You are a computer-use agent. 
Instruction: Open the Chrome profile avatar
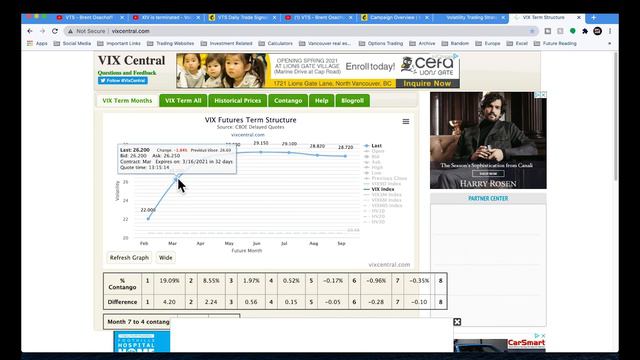click(x=598, y=31)
